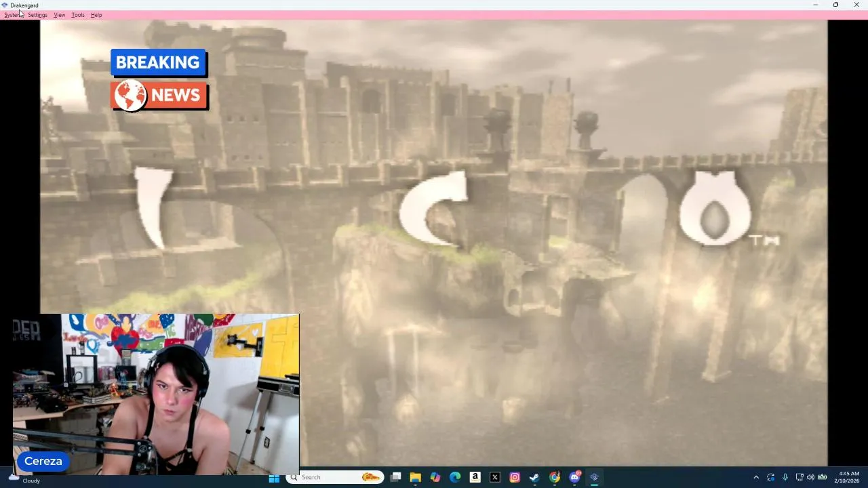868x488 pixels.
Task: Open Discord from taskbar
Action: pos(575,477)
